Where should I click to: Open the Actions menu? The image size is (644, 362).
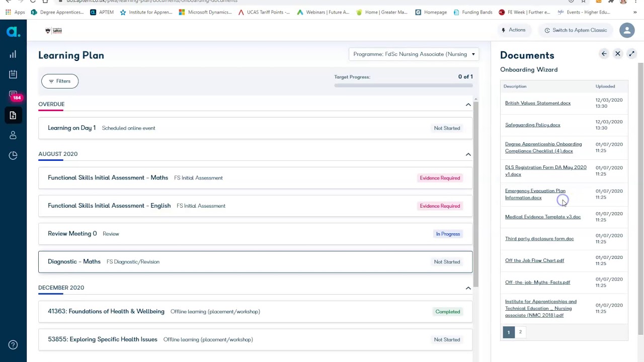coord(514,30)
